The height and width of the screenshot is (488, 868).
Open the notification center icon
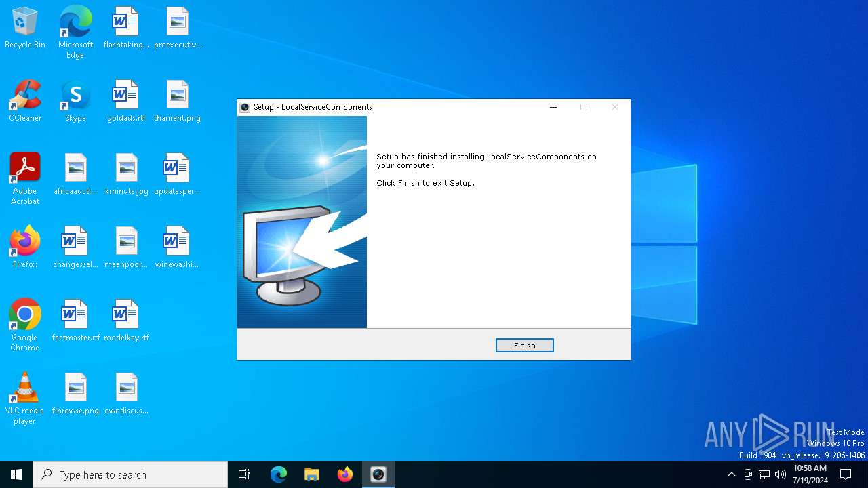coord(846,474)
